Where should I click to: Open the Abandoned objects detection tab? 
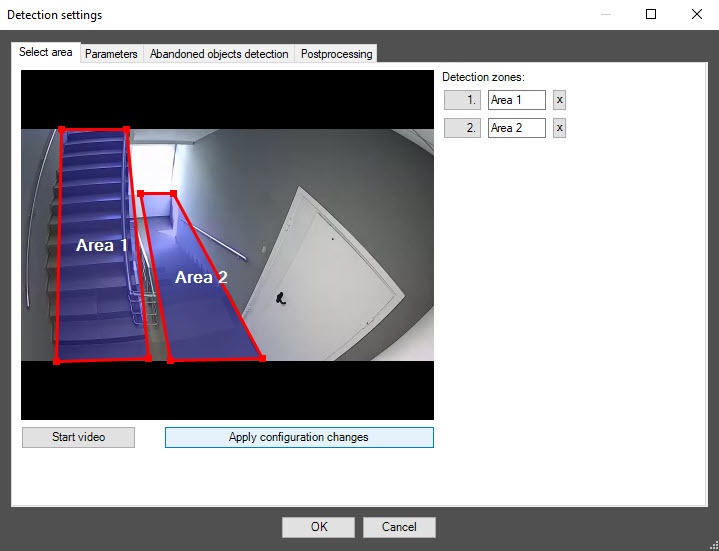[x=219, y=54]
